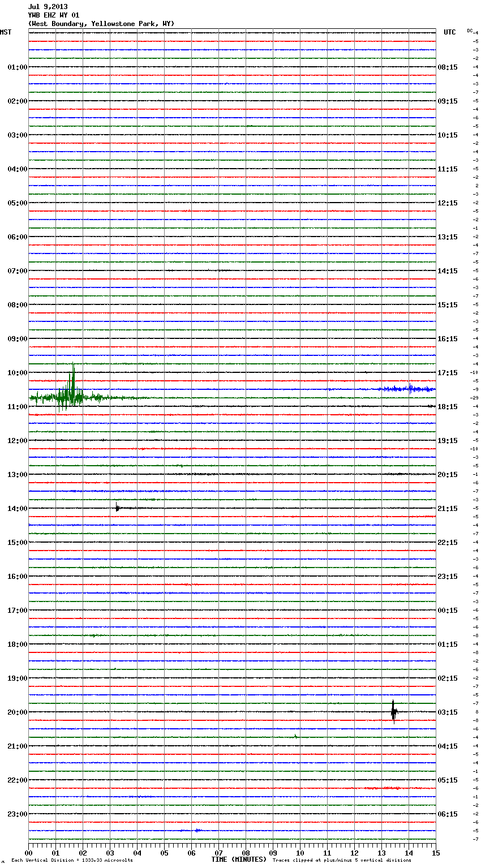This screenshot has width=481, height=868.
Task: Select the station code 'YWB EHZ WY 01'
Action: (x=54, y=15)
